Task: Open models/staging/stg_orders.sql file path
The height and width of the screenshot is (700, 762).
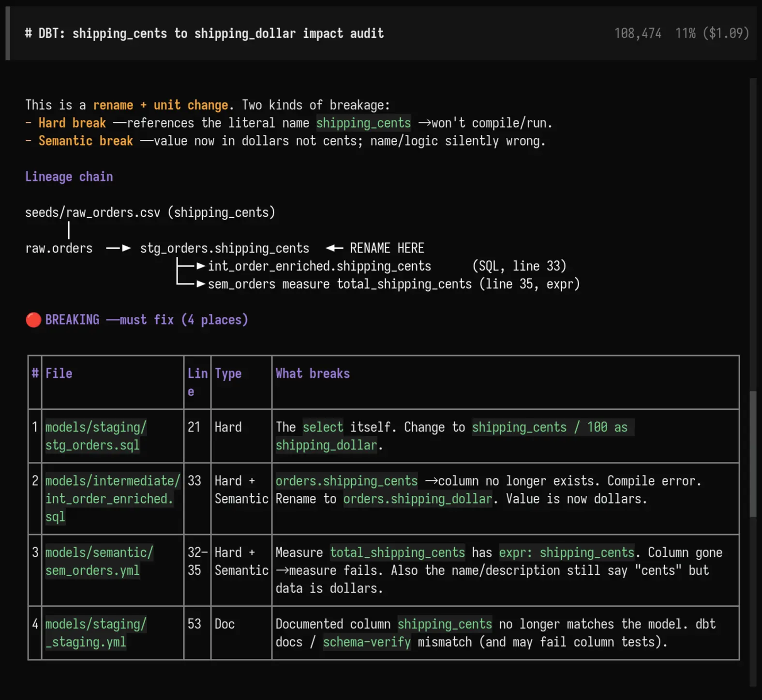Action: point(96,436)
